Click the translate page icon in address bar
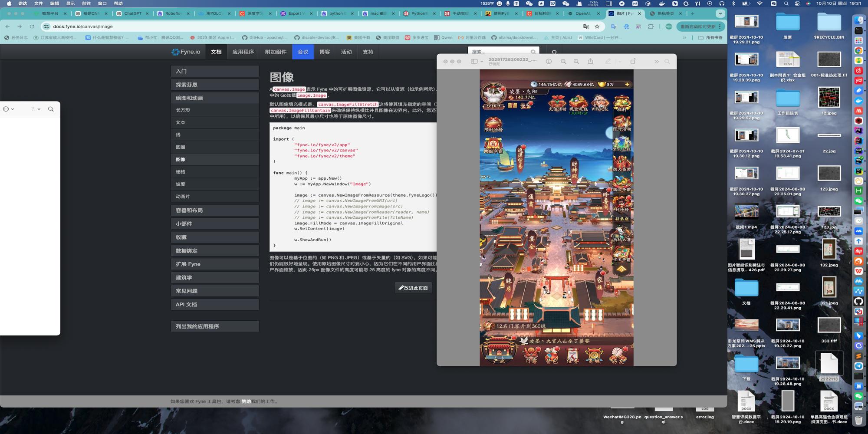Viewport: 868px width, 434px height. [x=586, y=26]
